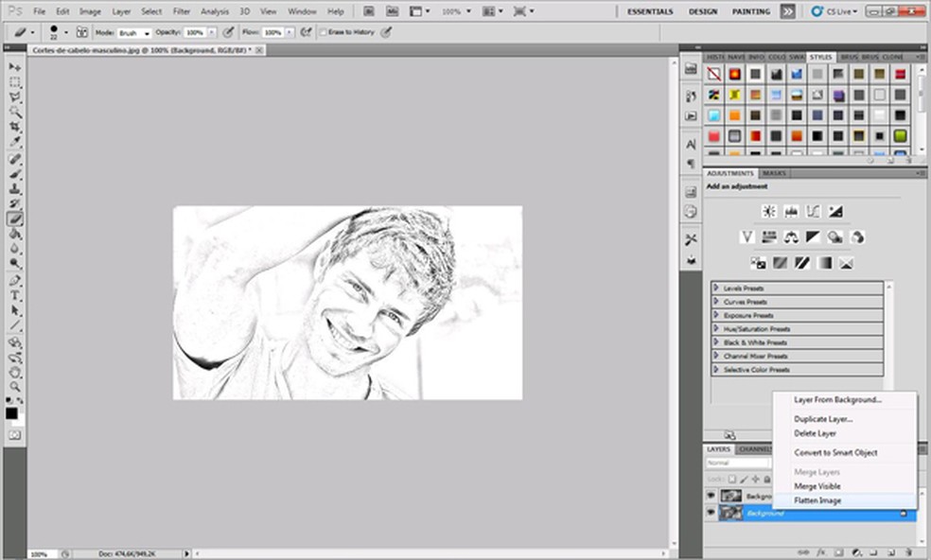Click the Brightness/Contrast adjustment icon
Viewport: 931px width, 560px height.
point(769,211)
